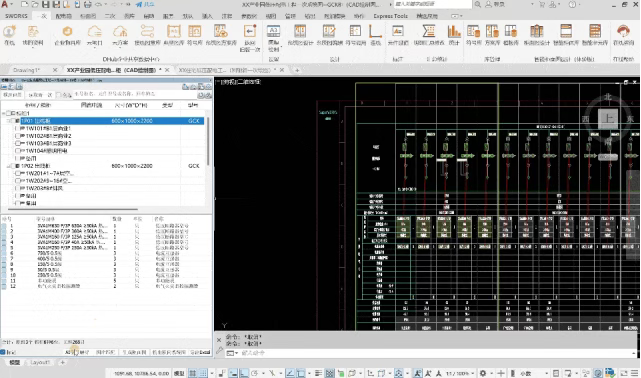The height and width of the screenshot is (378, 641).
Task: Open the Express Tools ribbon tab
Action: coord(390,16)
